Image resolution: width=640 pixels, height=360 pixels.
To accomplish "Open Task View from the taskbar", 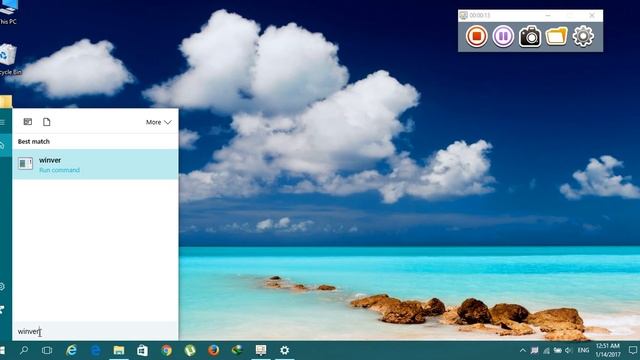I will (x=47, y=350).
